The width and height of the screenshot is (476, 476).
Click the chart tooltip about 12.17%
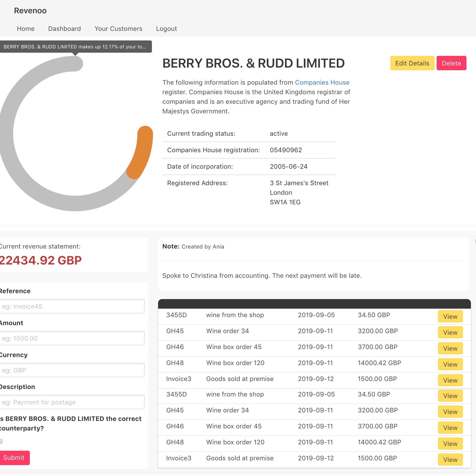(x=76, y=47)
